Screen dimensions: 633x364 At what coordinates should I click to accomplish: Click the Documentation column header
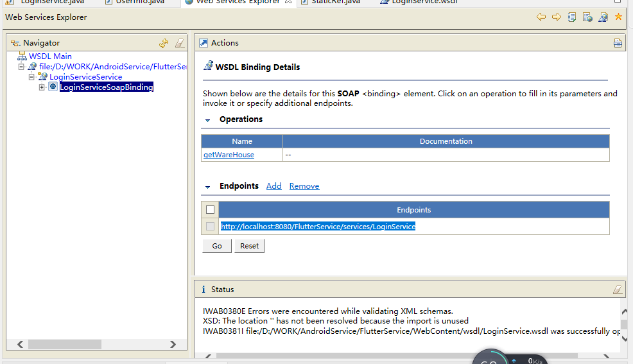coord(446,141)
